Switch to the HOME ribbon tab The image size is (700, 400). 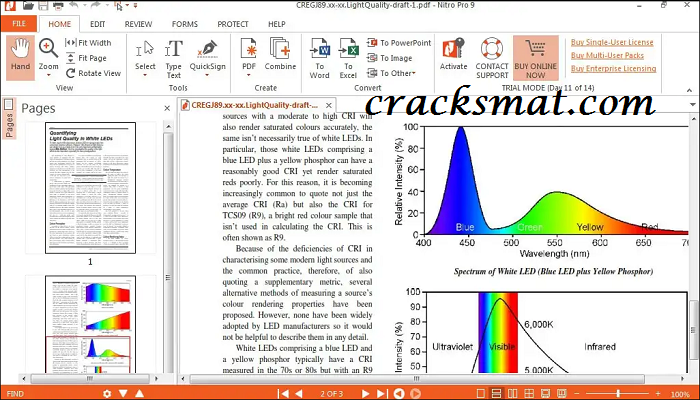click(x=59, y=24)
